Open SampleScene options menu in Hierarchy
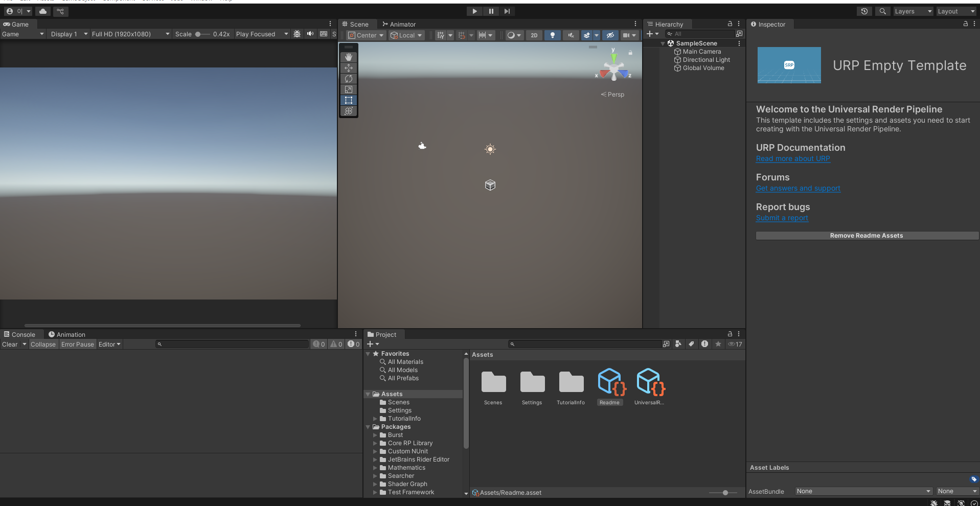Viewport: 980px width, 506px height. [739, 43]
